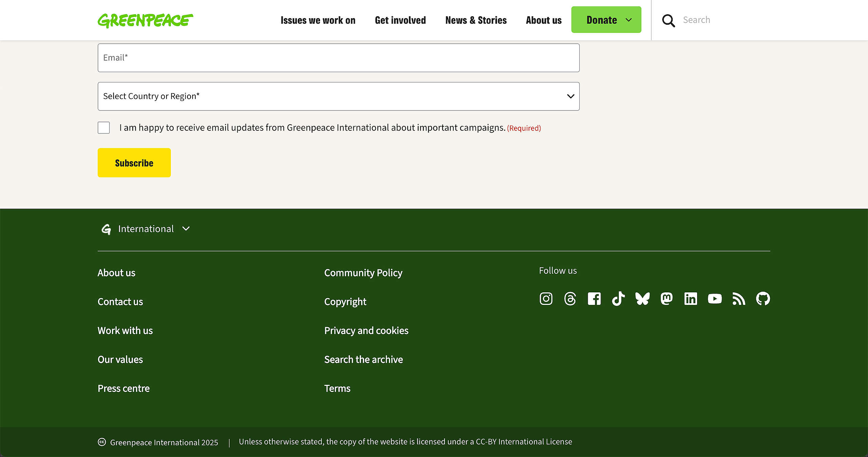Open the Search the archive link
Screen dimensions: 868x457
pyautogui.click(x=363, y=359)
